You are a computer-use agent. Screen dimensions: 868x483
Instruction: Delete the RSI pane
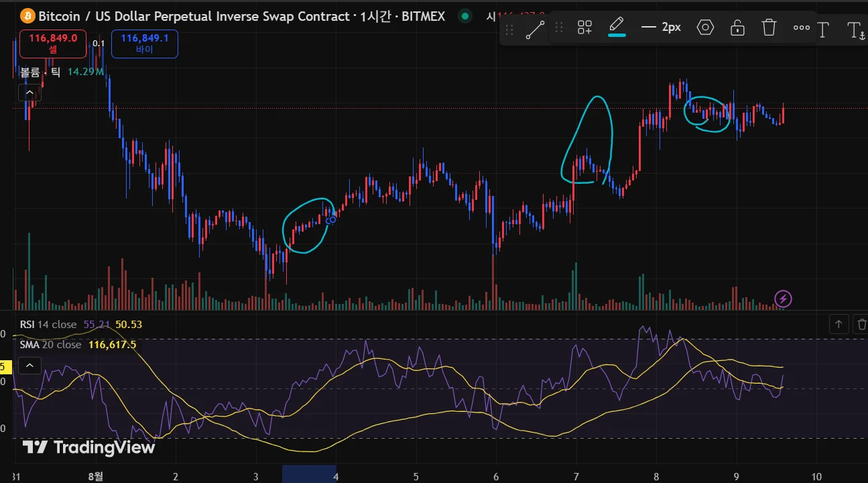(x=861, y=325)
